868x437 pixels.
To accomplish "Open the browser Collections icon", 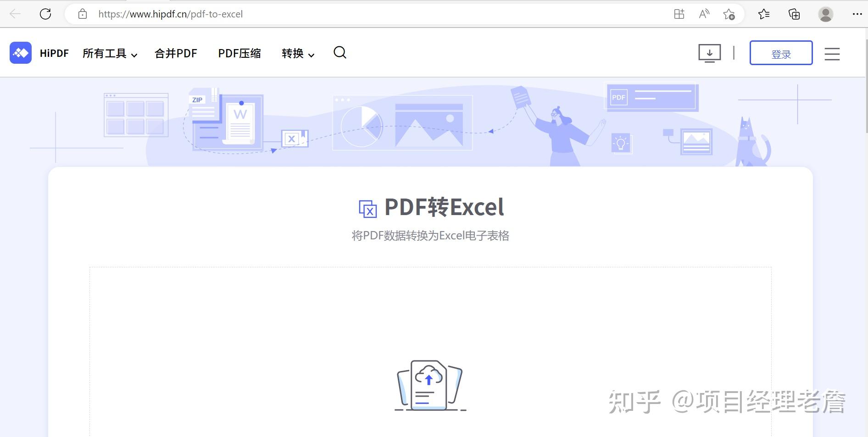I will [x=794, y=14].
